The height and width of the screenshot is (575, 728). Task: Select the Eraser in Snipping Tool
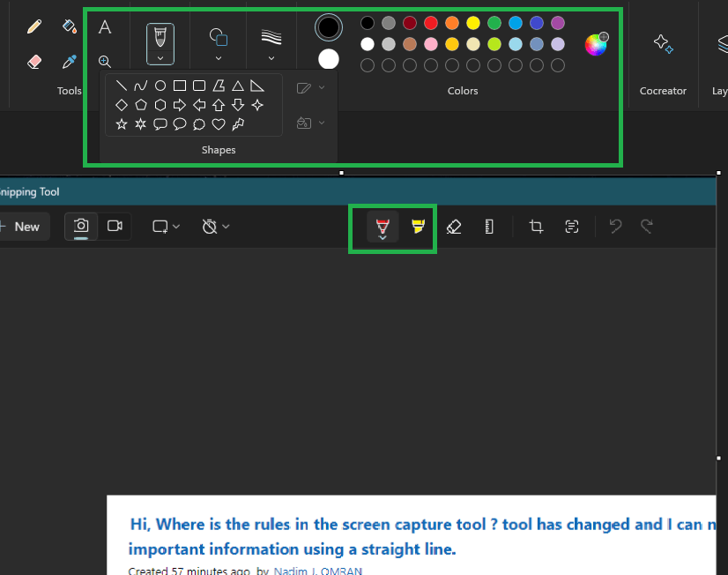click(454, 226)
